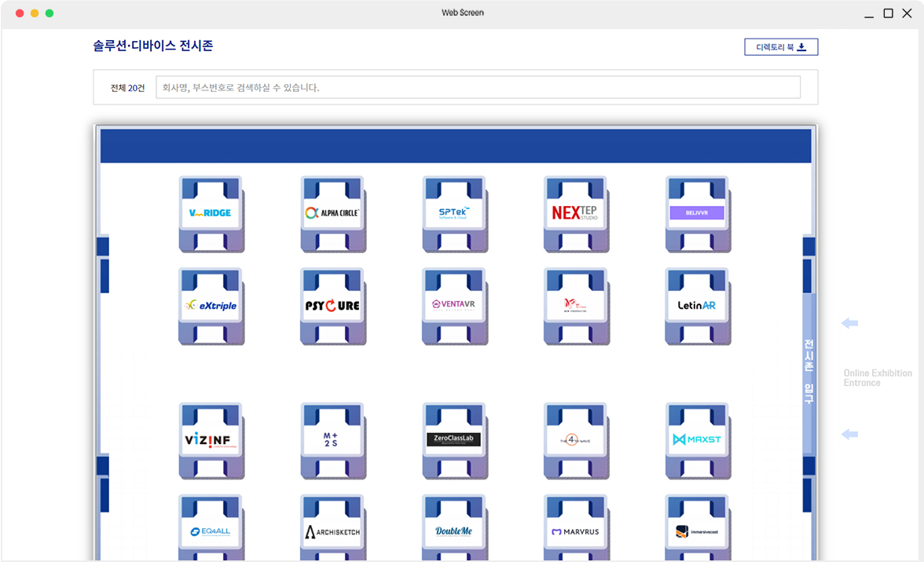The width and height of the screenshot is (924, 562).
Task: Click the upper Online Exhibition Entrance arrow
Action: [x=849, y=323]
